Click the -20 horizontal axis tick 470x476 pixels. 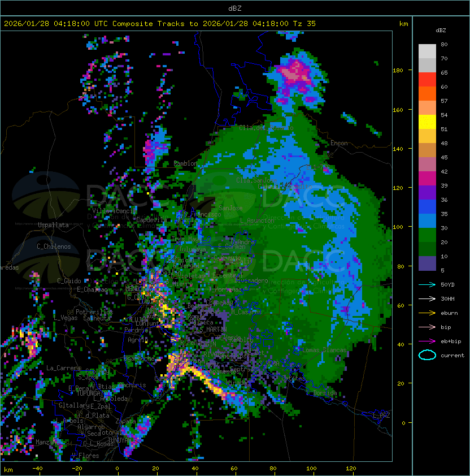tap(77, 469)
